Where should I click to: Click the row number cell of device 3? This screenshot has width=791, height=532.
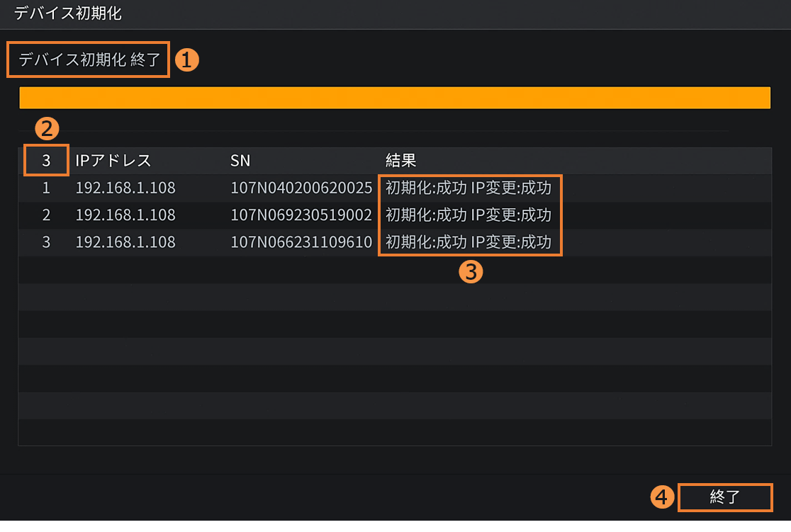(46, 242)
